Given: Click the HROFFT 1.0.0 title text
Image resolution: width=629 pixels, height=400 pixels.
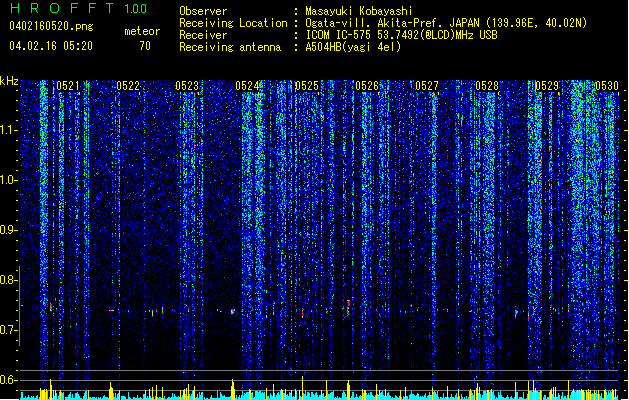Looking at the screenshot, I should click(78, 8).
